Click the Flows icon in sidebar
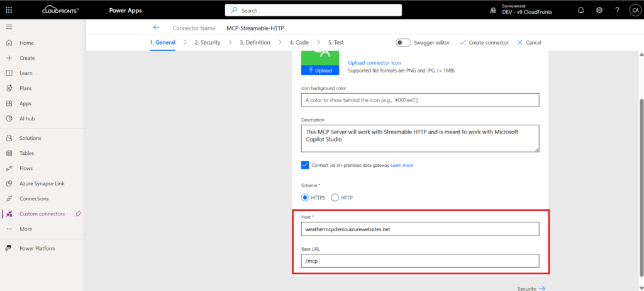Image resolution: width=644 pixels, height=291 pixels. pos(9,168)
